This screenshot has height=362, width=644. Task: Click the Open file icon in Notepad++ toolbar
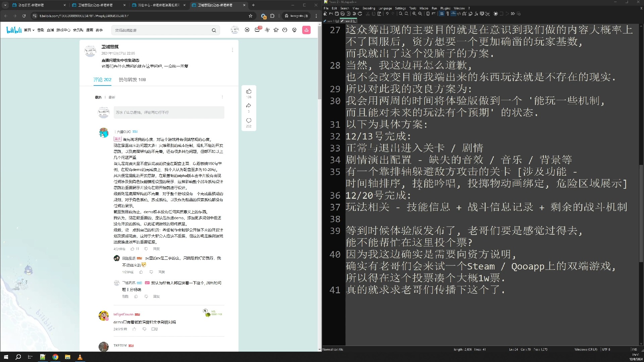[331, 14]
